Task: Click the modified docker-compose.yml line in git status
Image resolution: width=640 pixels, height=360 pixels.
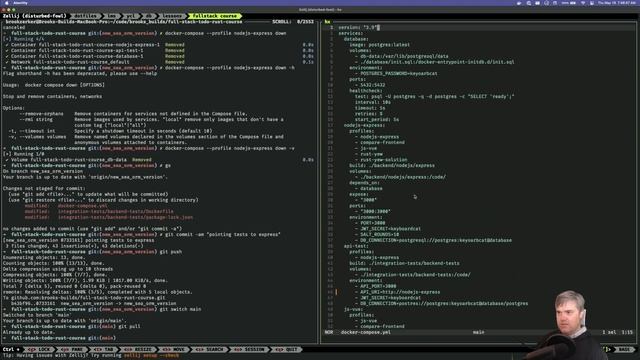Action: pyautogui.click(x=66, y=206)
